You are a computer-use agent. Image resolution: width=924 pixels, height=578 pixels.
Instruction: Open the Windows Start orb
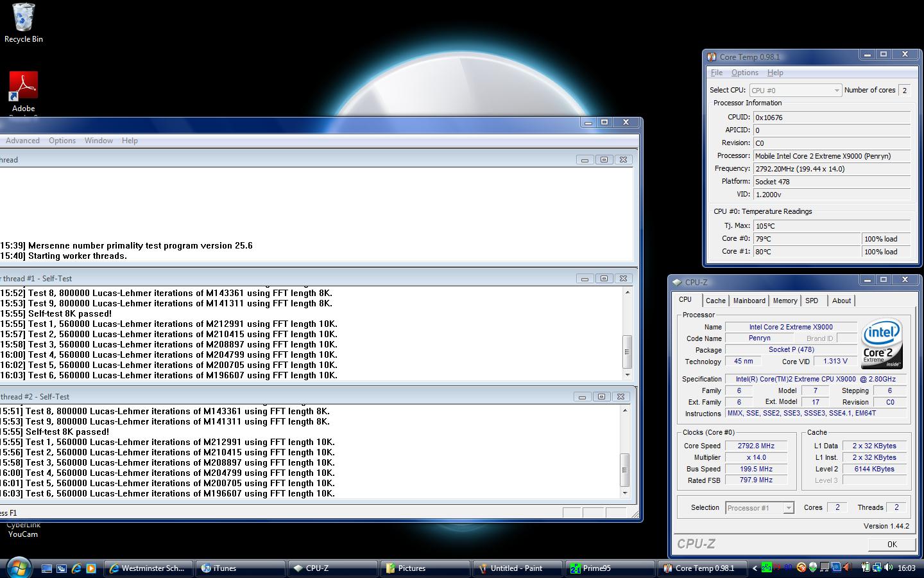[x=18, y=568]
